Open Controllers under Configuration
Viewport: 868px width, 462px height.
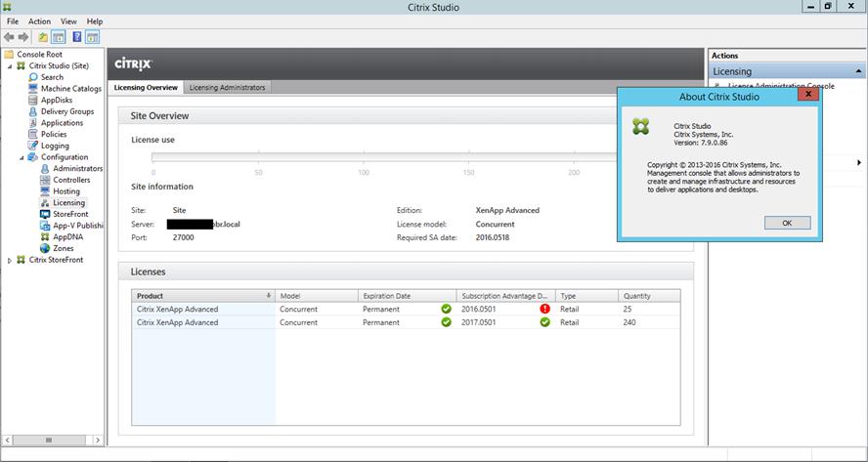[x=71, y=180]
